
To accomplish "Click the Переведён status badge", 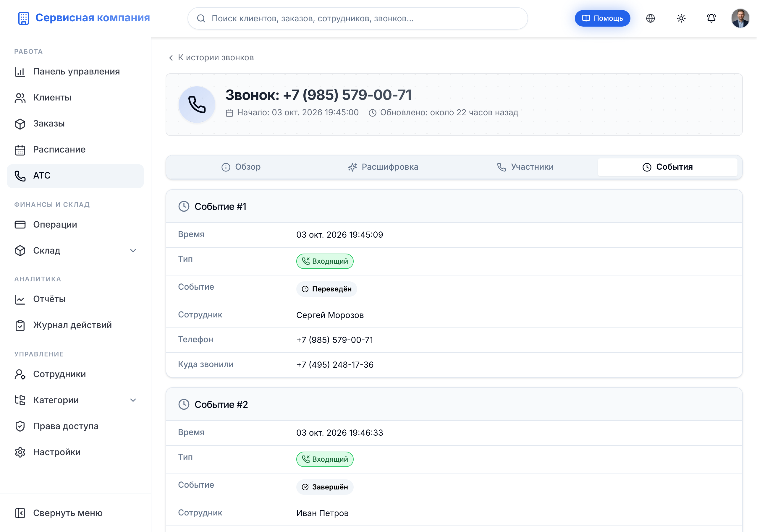I will (326, 289).
